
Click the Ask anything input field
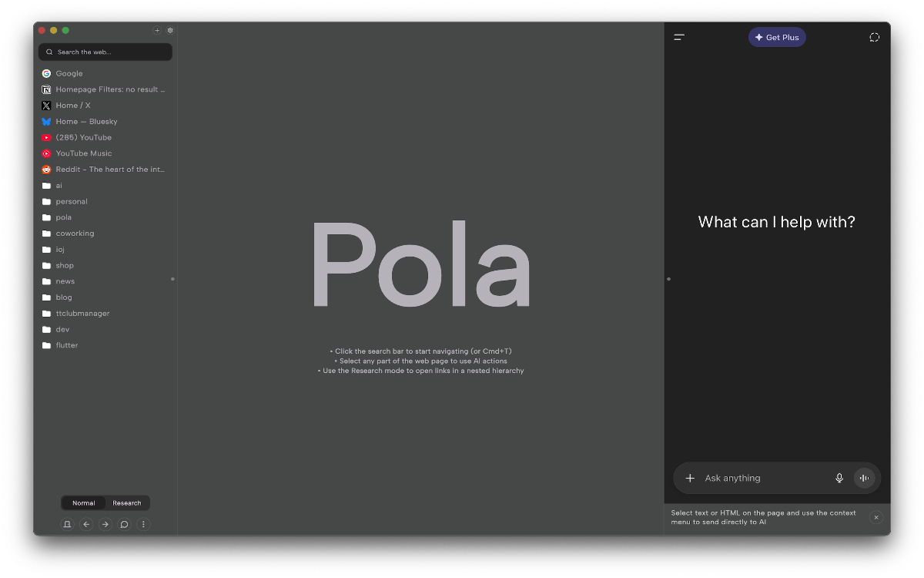(x=765, y=478)
